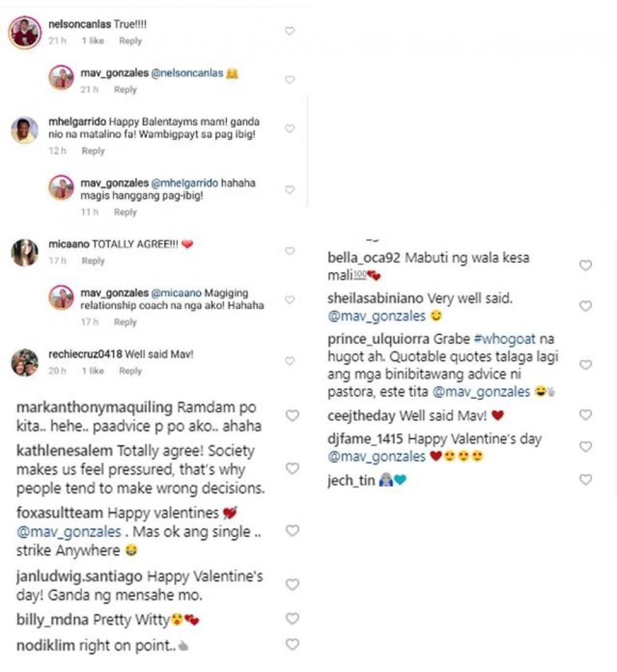Like billy_mdna's Pretty Witty comment
617x672 pixels.
[x=292, y=619]
